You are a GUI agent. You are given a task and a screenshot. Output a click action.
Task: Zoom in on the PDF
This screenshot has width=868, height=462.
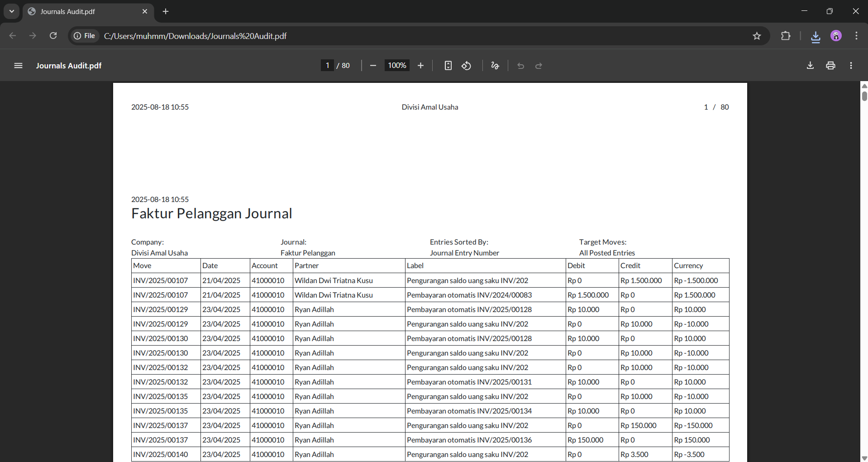pyautogui.click(x=420, y=66)
